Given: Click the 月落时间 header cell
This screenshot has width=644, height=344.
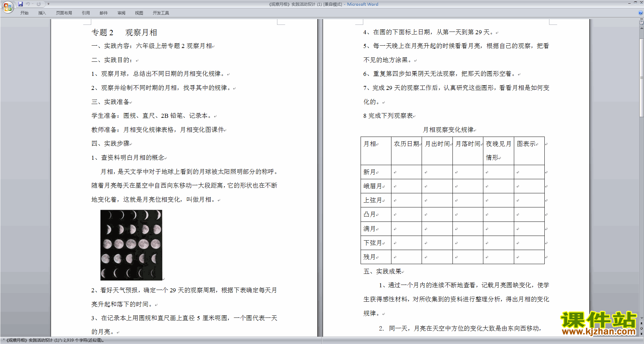Looking at the screenshot, I should [x=468, y=151].
